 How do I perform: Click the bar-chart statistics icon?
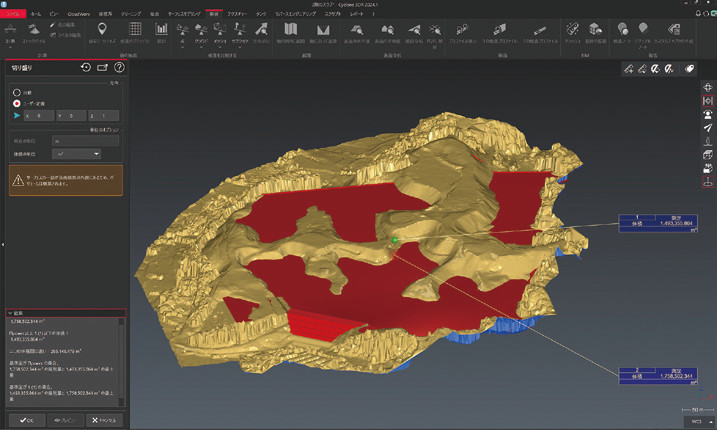pyautogui.click(x=161, y=29)
